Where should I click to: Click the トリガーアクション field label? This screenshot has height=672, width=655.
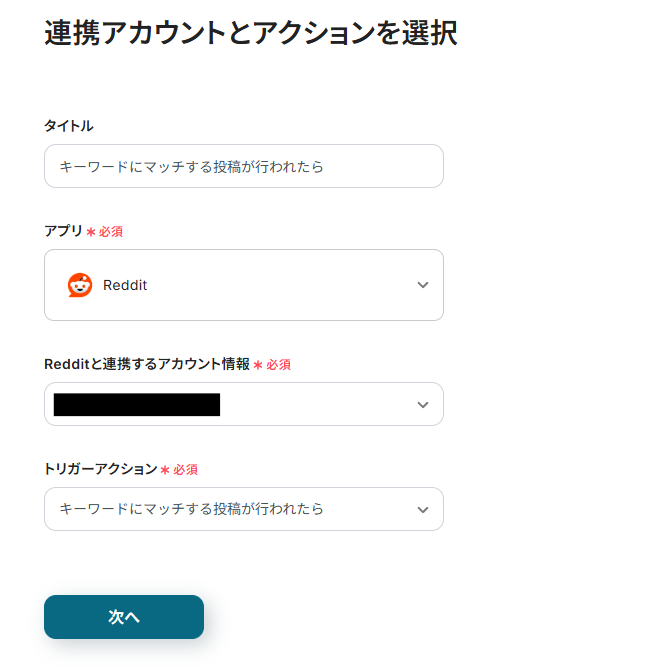[101, 469]
